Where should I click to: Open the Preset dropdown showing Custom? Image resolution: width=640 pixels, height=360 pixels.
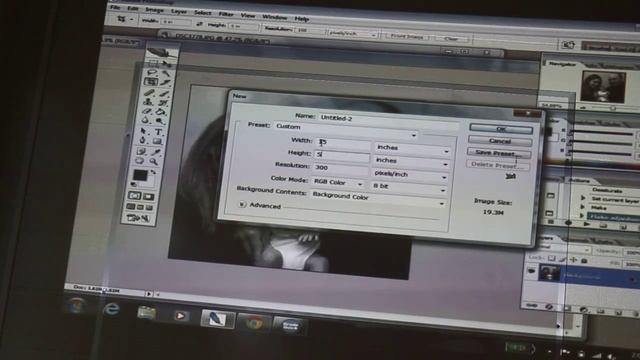point(347,130)
